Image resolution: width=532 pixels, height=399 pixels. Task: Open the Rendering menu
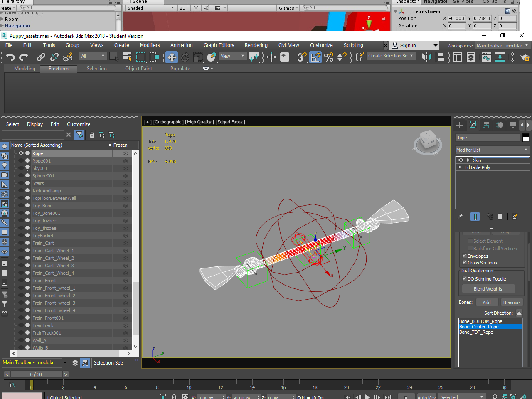pyautogui.click(x=256, y=45)
